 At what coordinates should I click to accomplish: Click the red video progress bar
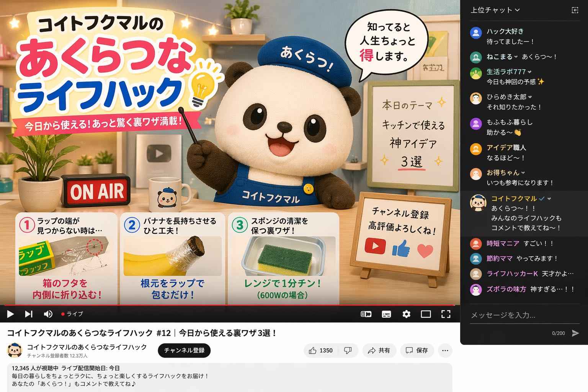point(230,305)
